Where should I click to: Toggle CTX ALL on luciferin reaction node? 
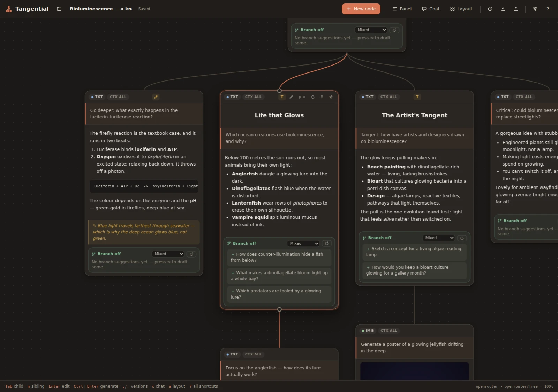pos(118,97)
